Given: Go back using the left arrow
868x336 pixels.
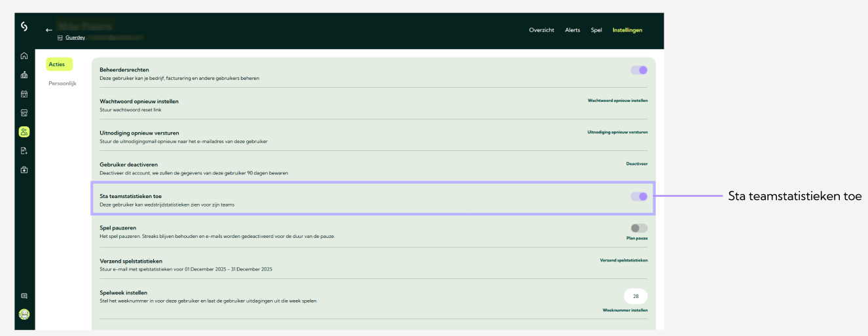Looking at the screenshot, I should pyautogui.click(x=48, y=30).
